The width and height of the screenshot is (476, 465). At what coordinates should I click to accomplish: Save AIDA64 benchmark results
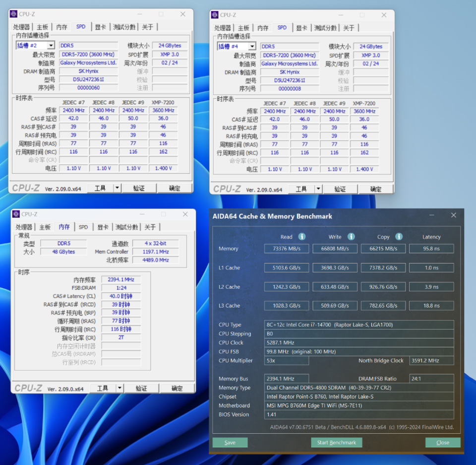click(x=230, y=442)
